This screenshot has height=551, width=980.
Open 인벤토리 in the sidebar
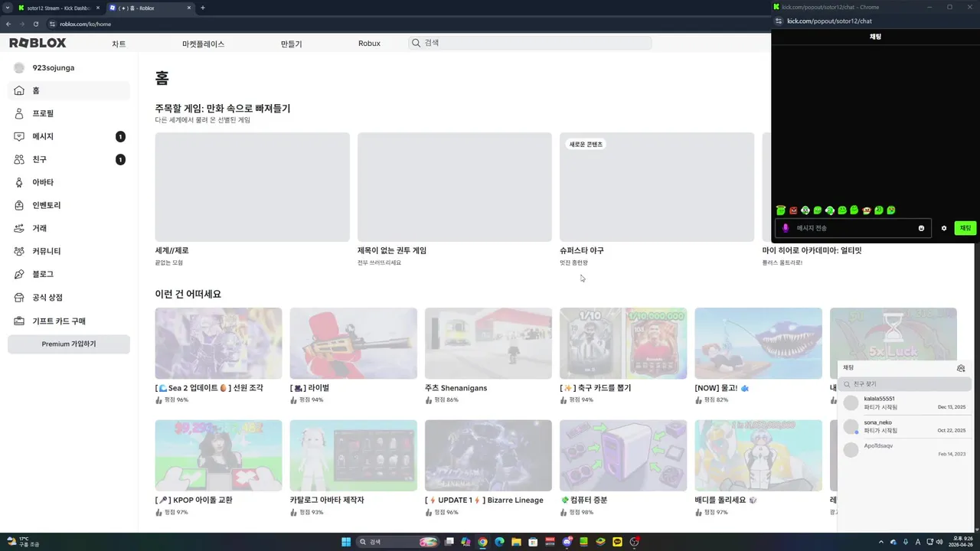[69, 205]
